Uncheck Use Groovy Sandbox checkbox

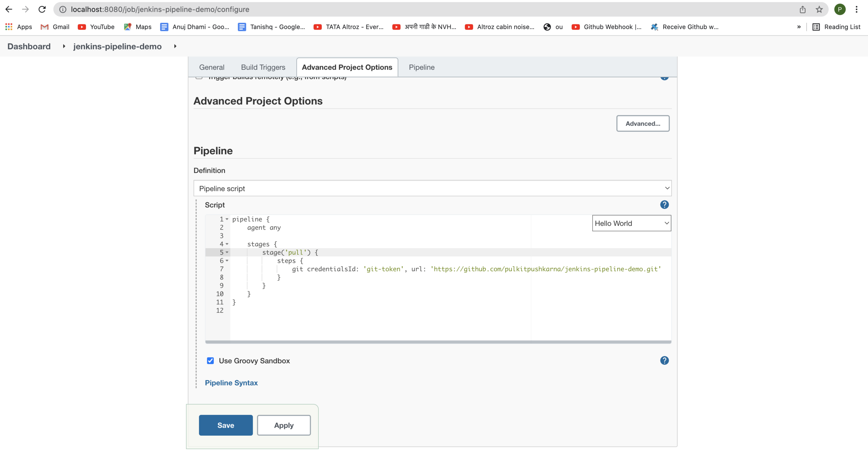tap(210, 361)
